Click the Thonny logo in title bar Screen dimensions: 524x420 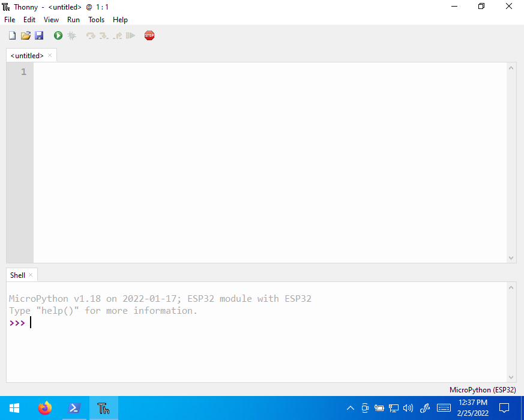click(x=6, y=7)
